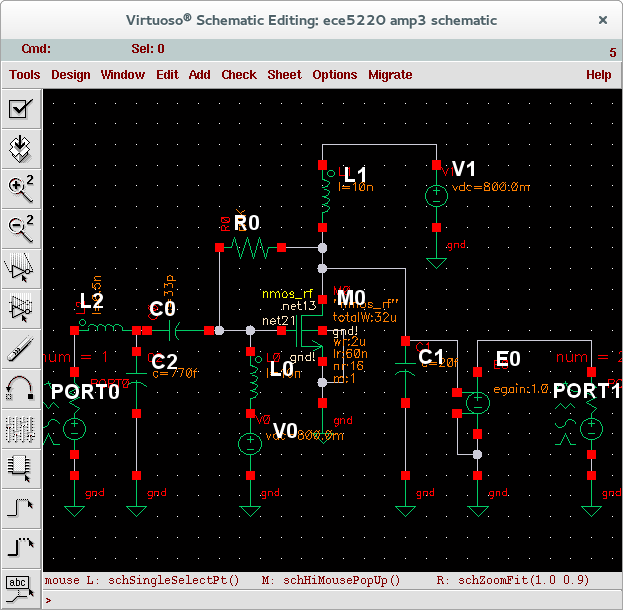Screen dimensions: 623x610
Task: Click the 'egain:1.0' parameter text
Action: coord(521,389)
